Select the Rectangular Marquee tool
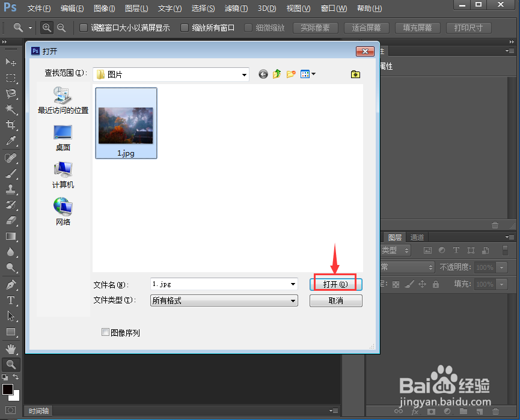This screenshot has height=420, width=520. 11,78
